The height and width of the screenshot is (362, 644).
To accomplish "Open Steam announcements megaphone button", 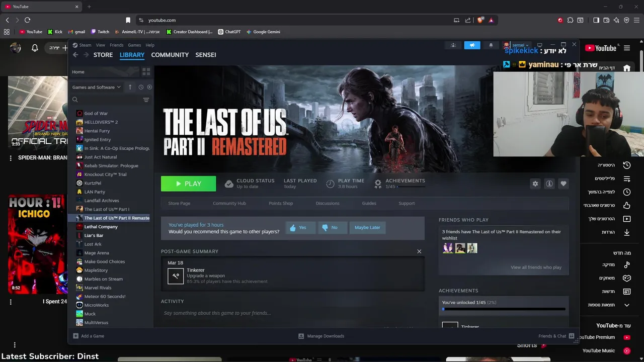I will coord(472,45).
